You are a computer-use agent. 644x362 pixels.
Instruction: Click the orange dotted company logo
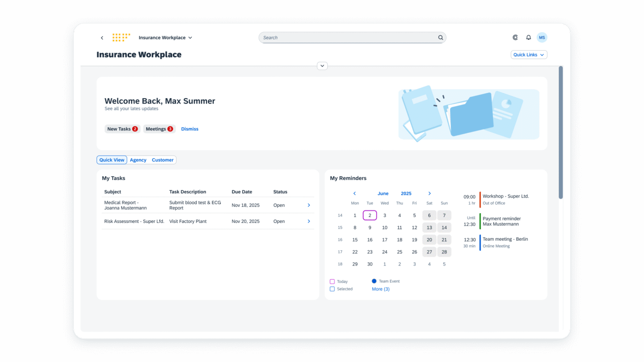tap(121, 38)
